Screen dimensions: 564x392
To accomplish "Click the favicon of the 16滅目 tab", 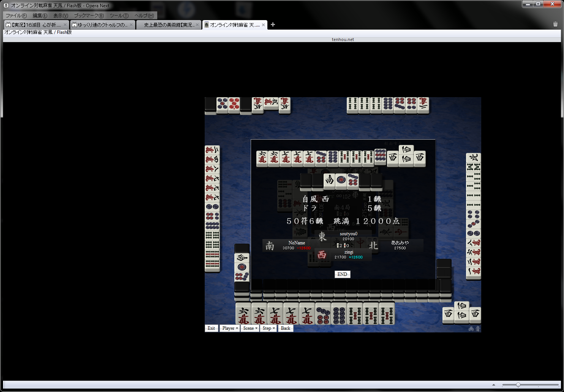I will click(8, 25).
